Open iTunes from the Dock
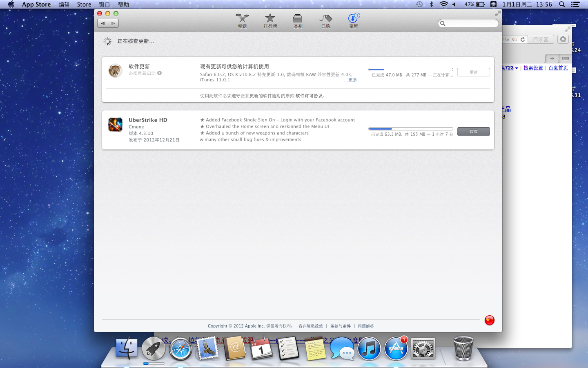 (x=369, y=349)
